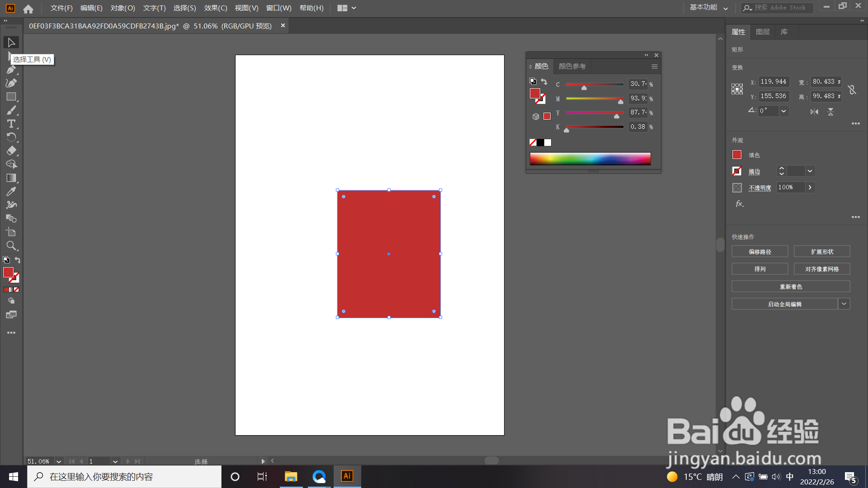868x488 pixels.
Task: Click the 重新着色 button
Action: tap(791, 286)
